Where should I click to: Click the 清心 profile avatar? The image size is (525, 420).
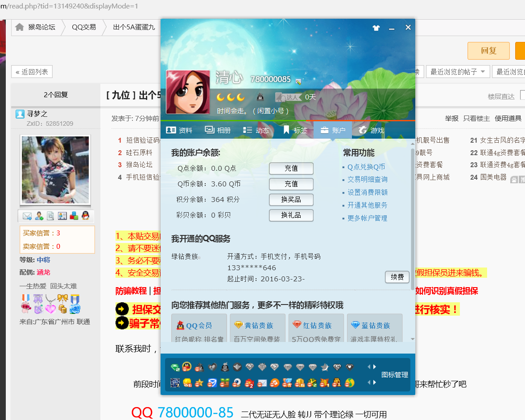pos(188,92)
